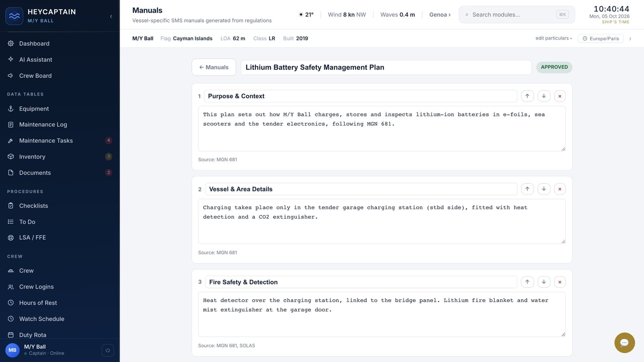Click the edit particulars link
The width and height of the screenshot is (644, 362).
553,38
